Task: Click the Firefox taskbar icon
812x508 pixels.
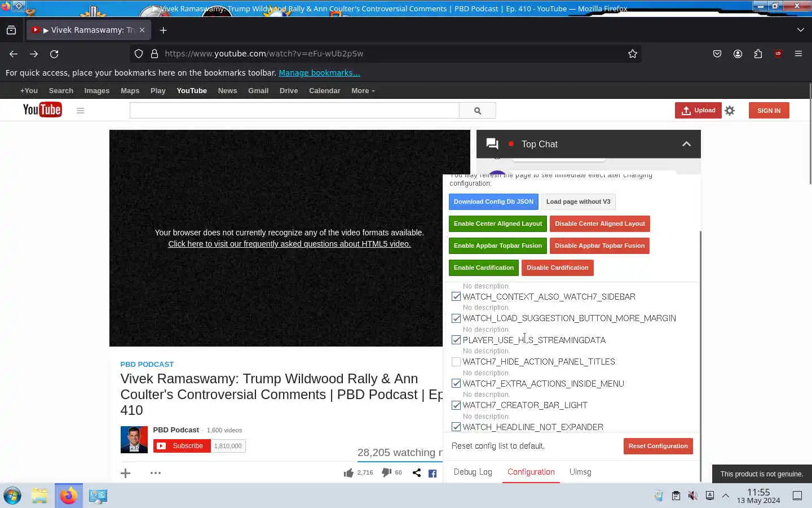Action: pyautogui.click(x=69, y=496)
